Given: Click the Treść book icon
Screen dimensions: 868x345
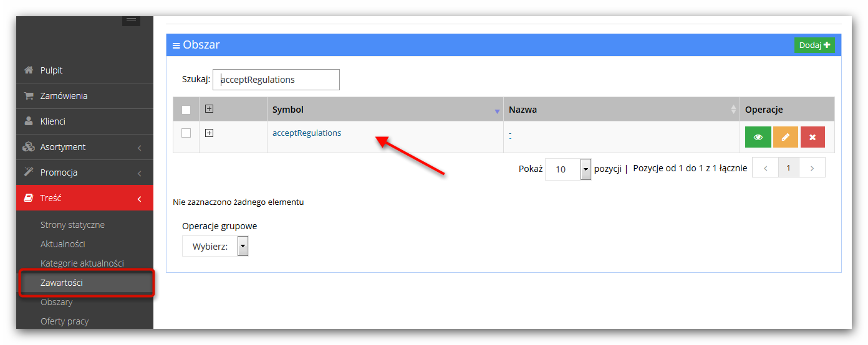Looking at the screenshot, I should (x=29, y=198).
